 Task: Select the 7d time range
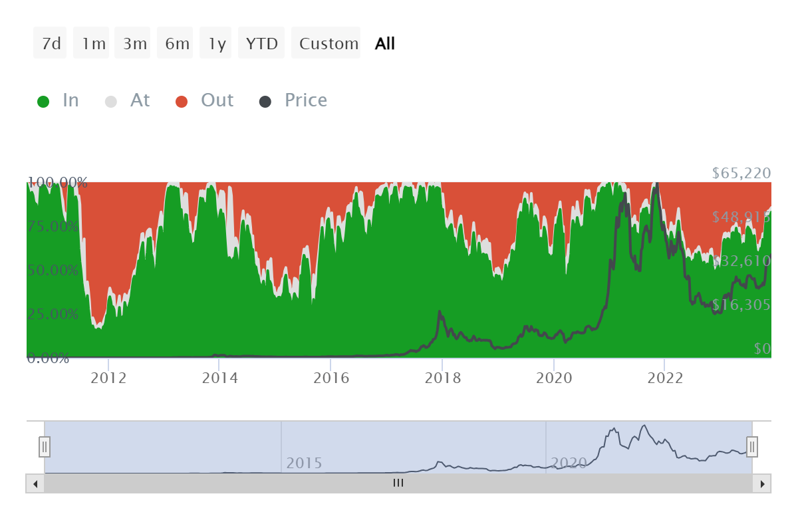[51, 43]
